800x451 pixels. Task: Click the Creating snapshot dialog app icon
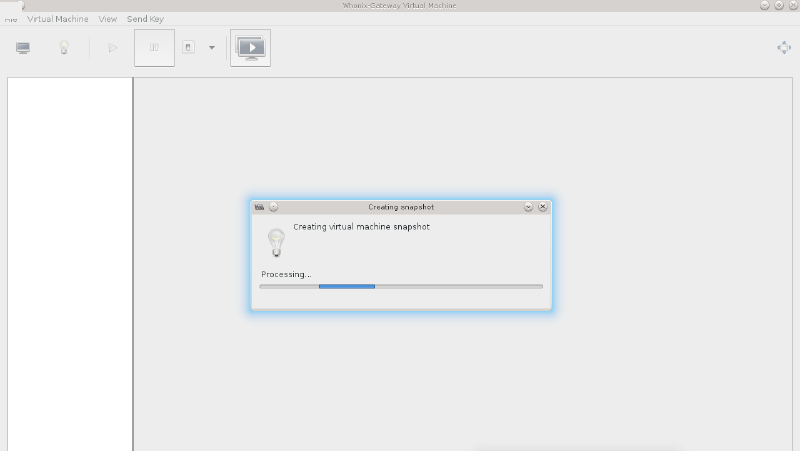pyautogui.click(x=260, y=207)
